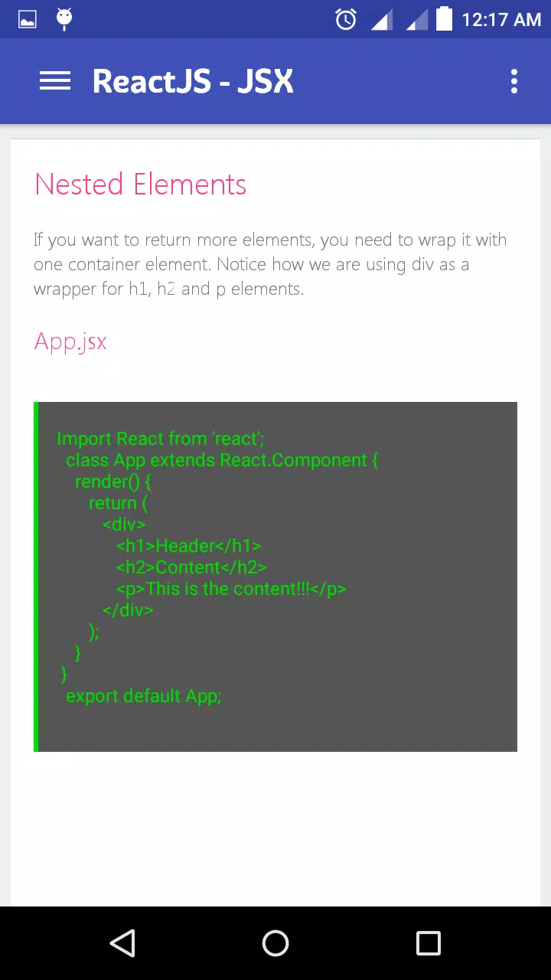The image size is (551, 980).
Task: Tap the Nested Elements heading
Action: (140, 185)
